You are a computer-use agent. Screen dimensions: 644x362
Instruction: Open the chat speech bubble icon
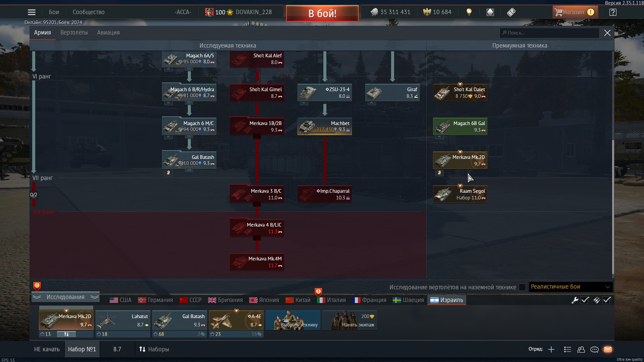click(x=594, y=349)
